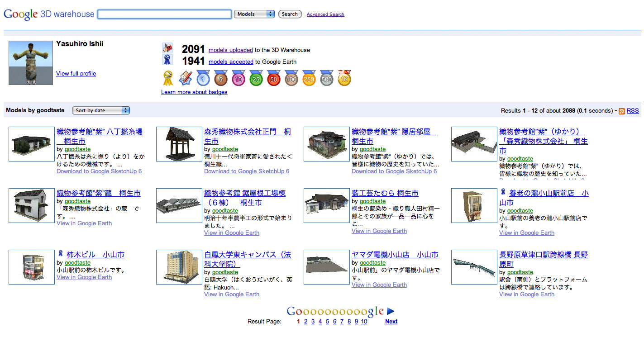Click the green 25 medal badge
Screen dimensions: 644x337
pos(256,78)
